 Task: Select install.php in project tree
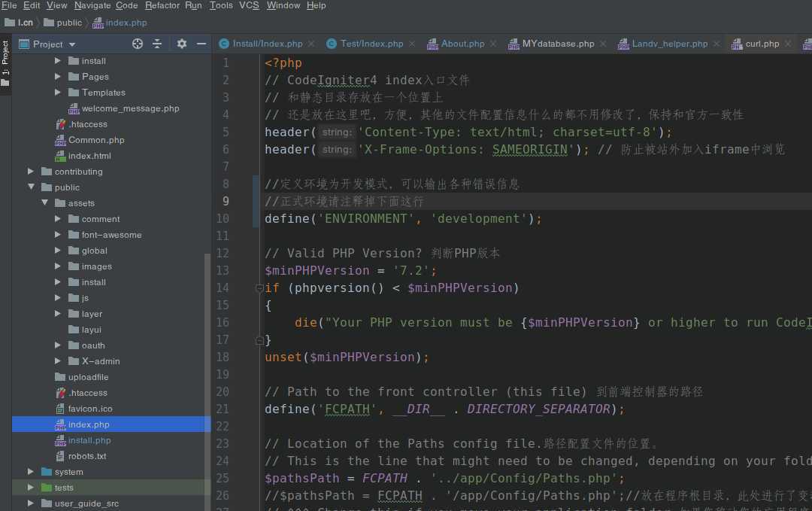89,440
